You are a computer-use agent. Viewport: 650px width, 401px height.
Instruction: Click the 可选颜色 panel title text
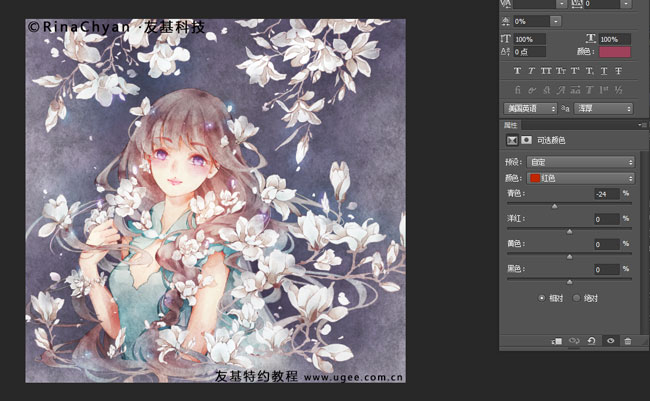(551, 140)
